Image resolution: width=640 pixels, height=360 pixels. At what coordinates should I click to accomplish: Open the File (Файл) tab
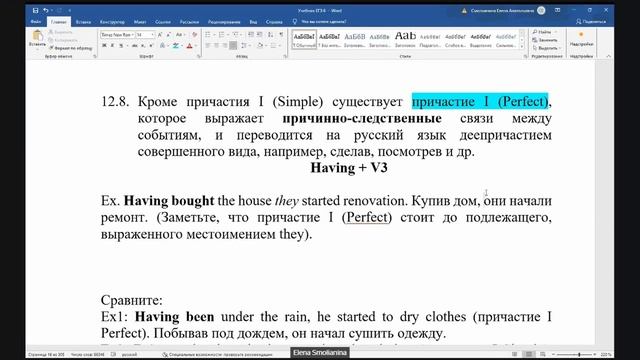(x=36, y=22)
